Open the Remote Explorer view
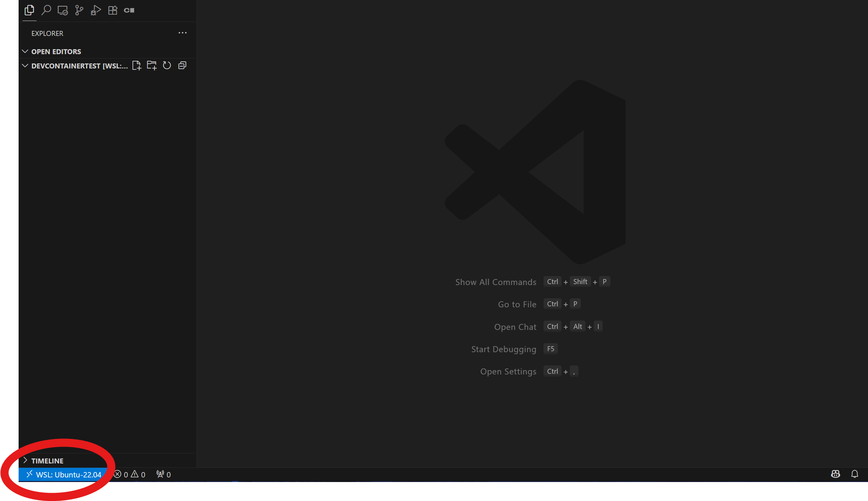868x501 pixels. [x=62, y=10]
